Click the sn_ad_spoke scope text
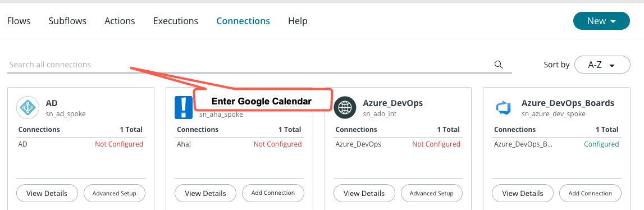 (66, 114)
